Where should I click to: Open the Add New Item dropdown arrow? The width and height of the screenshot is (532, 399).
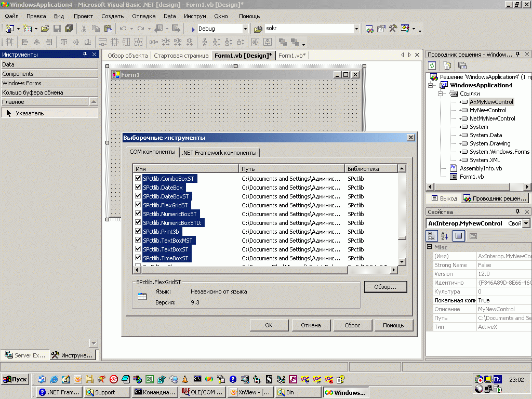pos(36,29)
